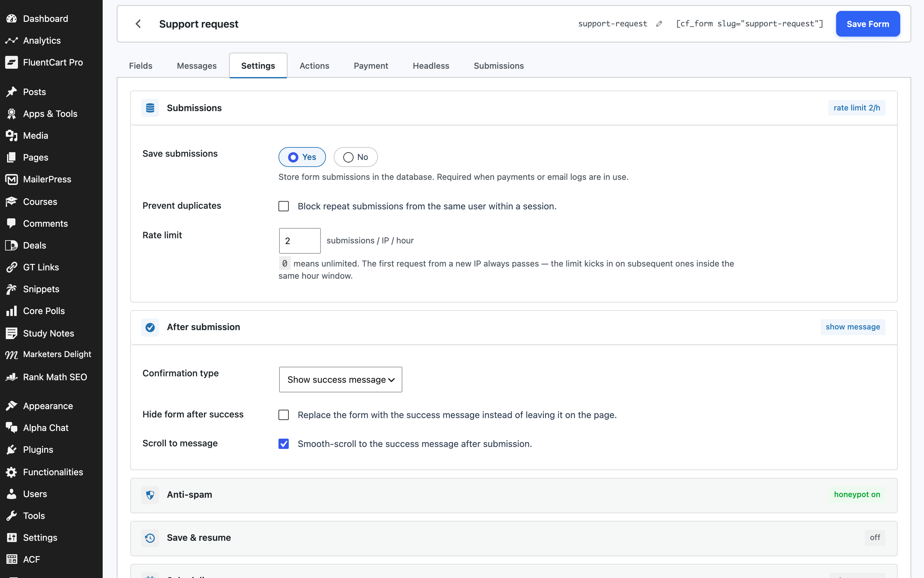924x578 pixels.
Task: Open the Payment tab
Action: point(371,66)
